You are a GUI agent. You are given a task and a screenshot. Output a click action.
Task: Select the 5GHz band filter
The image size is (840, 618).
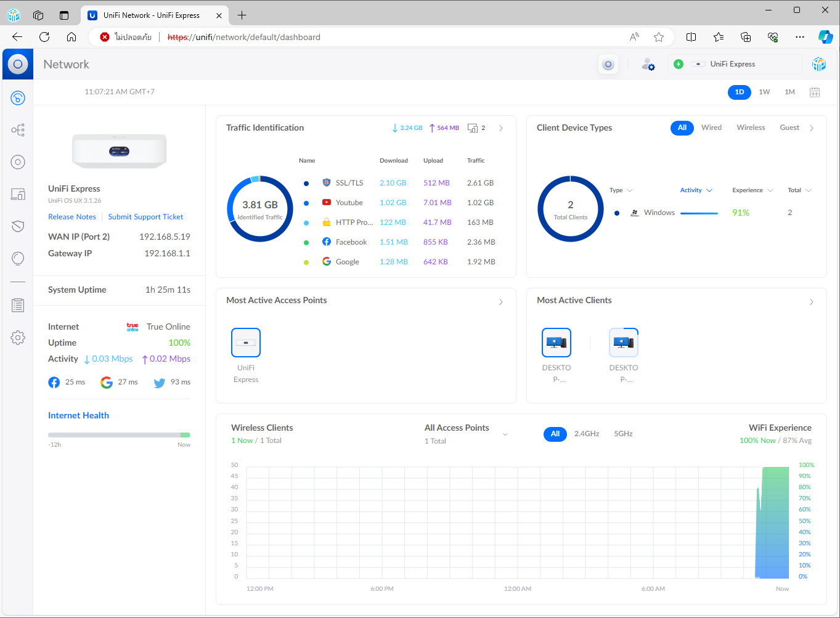coord(623,434)
